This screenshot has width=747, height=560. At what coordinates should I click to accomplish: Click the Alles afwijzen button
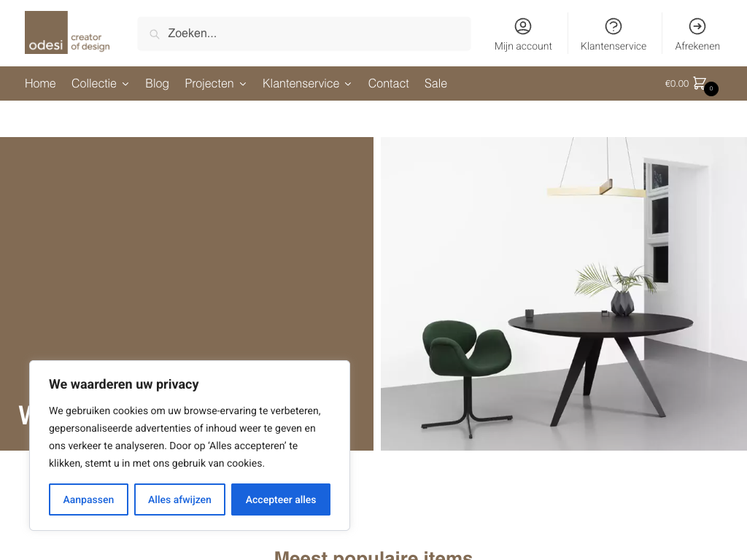click(179, 499)
